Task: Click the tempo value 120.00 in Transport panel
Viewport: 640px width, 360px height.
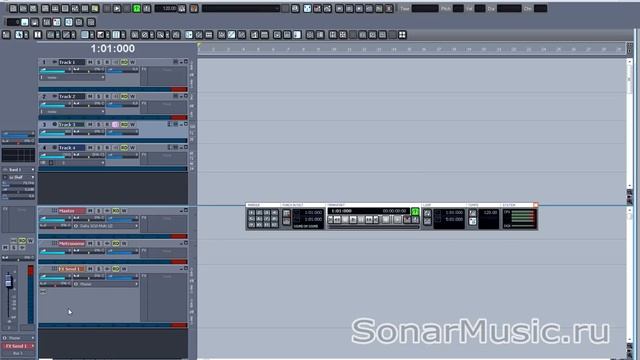Action: pos(490,213)
